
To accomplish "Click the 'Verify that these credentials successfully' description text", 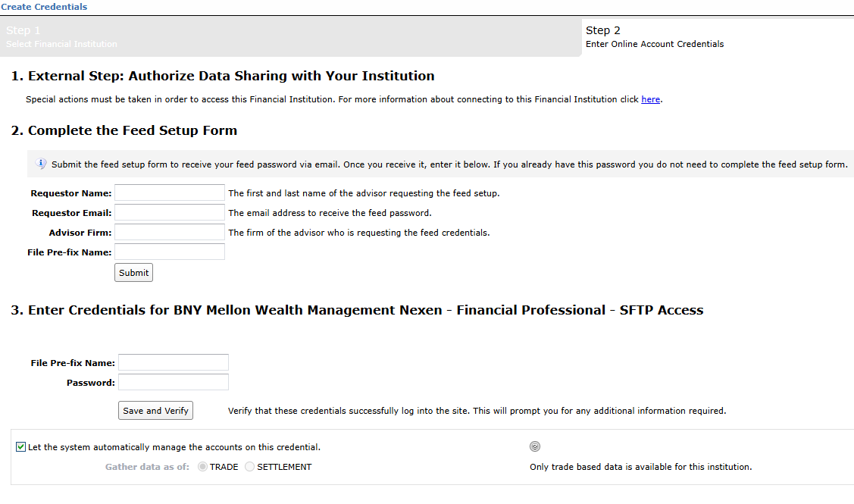I will pyautogui.click(x=477, y=411).
